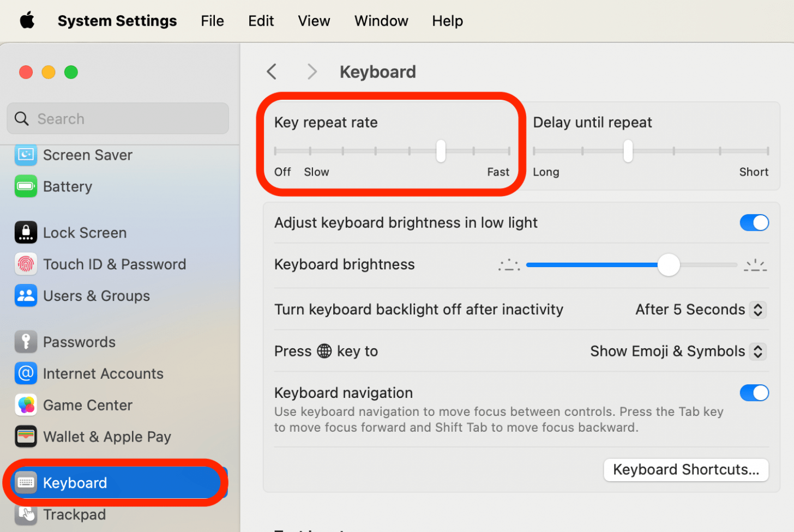
Task: Click the Passwords key icon
Action: coord(26,342)
